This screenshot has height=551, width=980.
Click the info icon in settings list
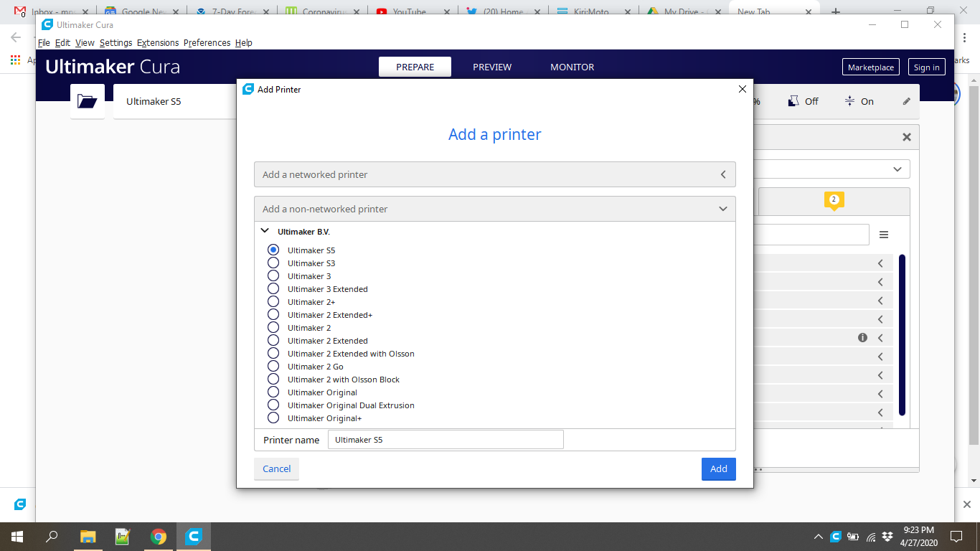pyautogui.click(x=863, y=337)
